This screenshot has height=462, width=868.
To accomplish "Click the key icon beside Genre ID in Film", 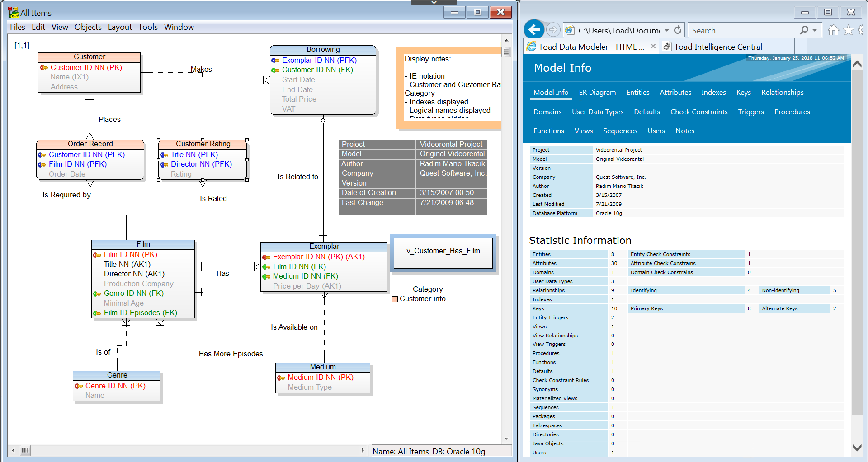I will click(x=97, y=294).
